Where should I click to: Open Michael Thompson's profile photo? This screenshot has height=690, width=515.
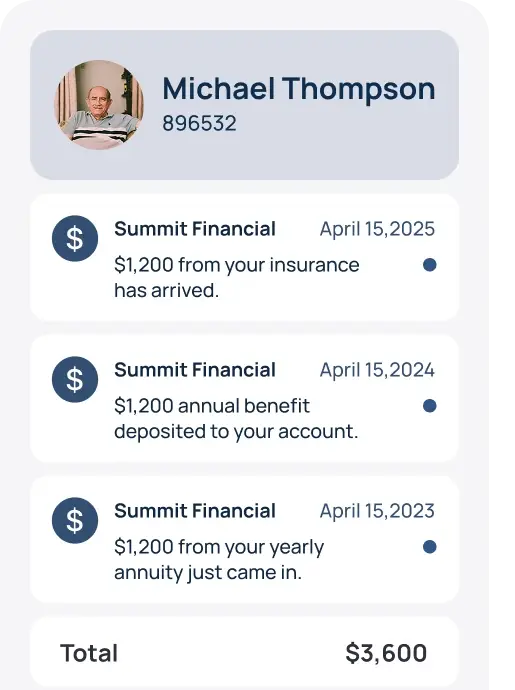click(x=99, y=105)
